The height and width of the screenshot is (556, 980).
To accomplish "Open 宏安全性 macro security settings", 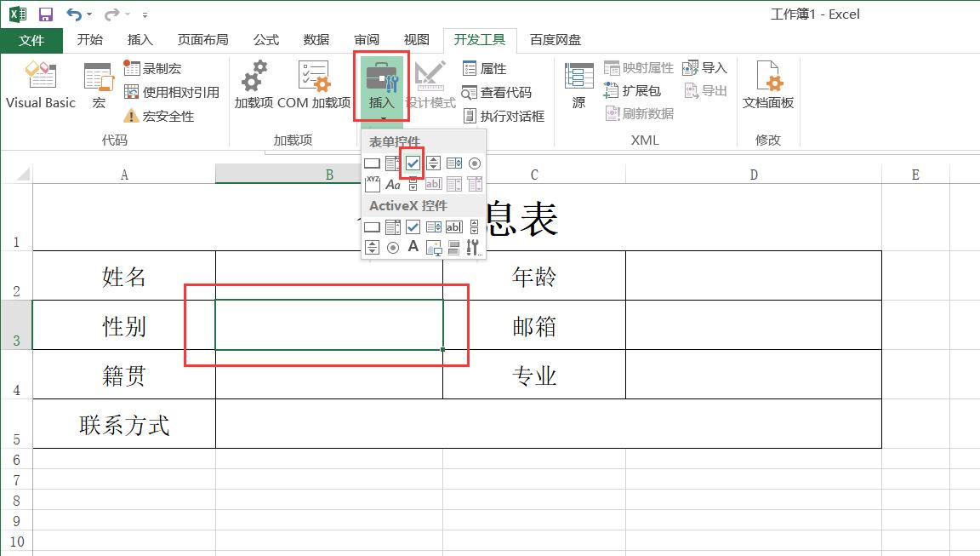I will pyautogui.click(x=159, y=116).
